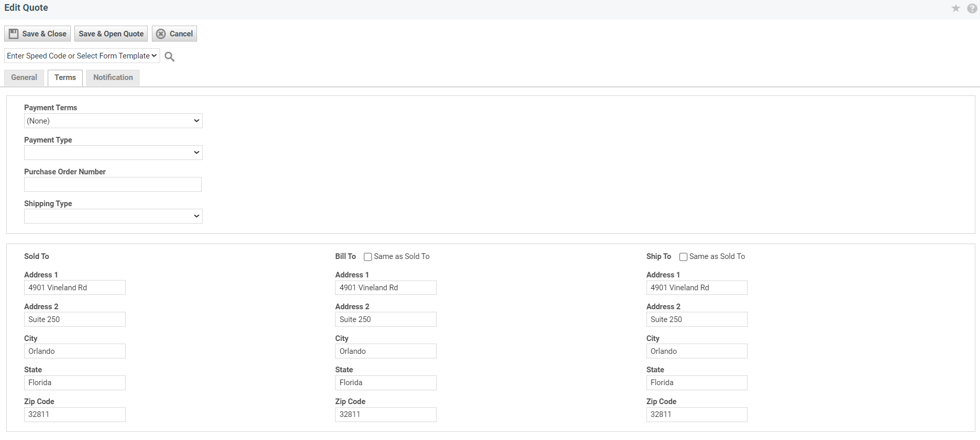Viewport: 980px width, 440px height.
Task: Focus the Bill To City field
Action: [385, 351]
